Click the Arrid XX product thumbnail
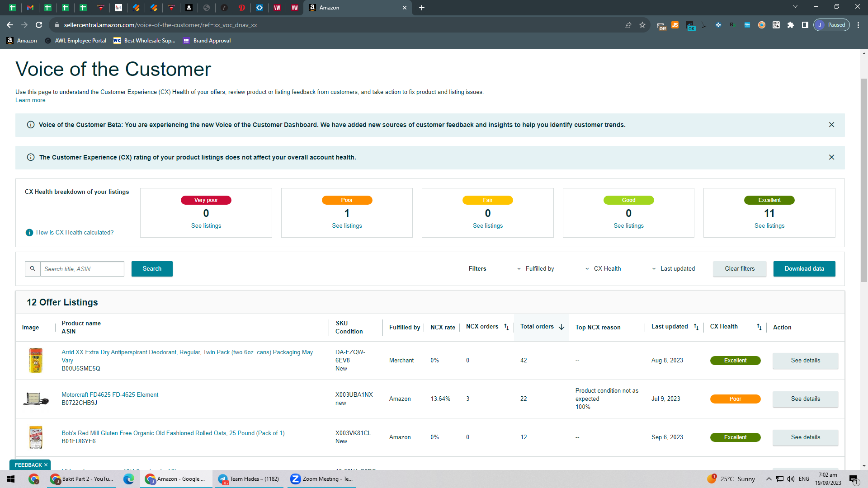The height and width of the screenshot is (488, 868). [36, 361]
